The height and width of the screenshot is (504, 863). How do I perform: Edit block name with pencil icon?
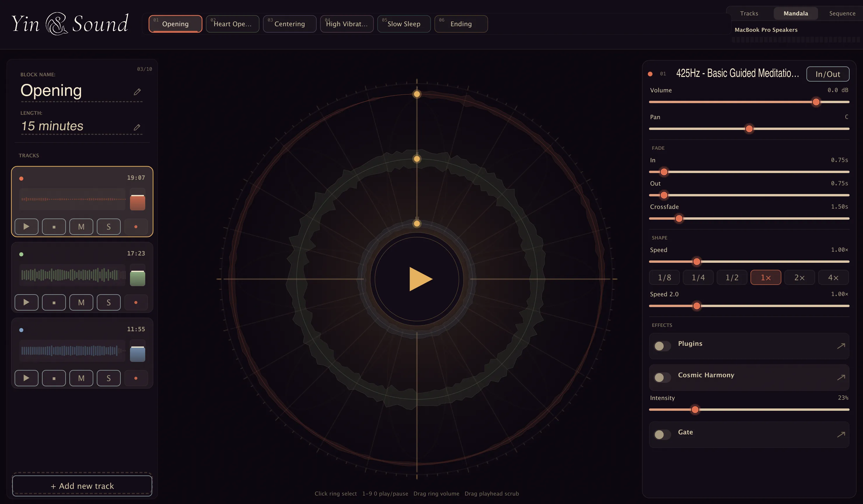tap(137, 92)
